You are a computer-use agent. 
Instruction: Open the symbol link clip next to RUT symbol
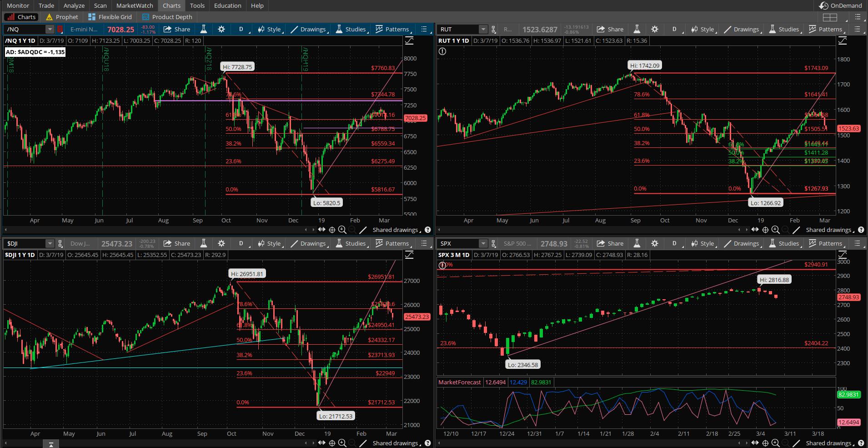pos(493,29)
